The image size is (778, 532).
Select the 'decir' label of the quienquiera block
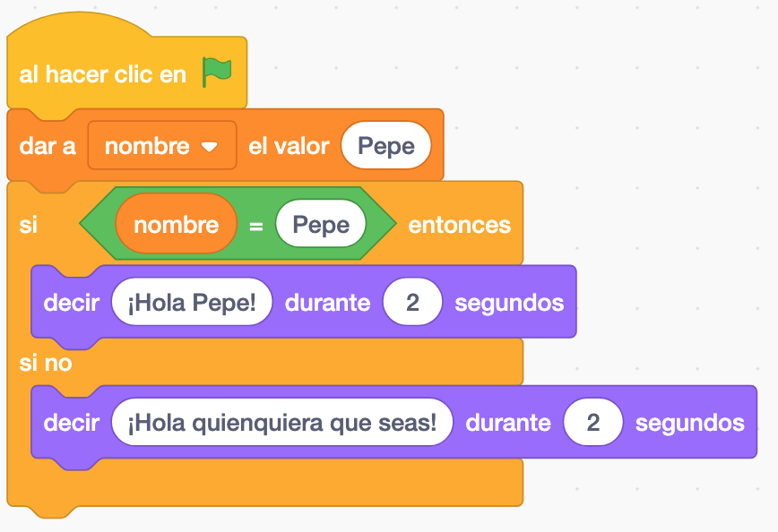(72, 423)
